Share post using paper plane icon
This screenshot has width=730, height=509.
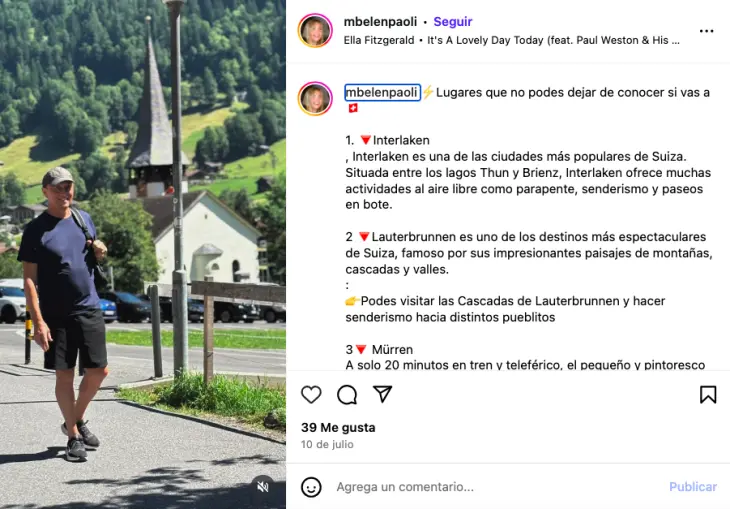(x=383, y=394)
